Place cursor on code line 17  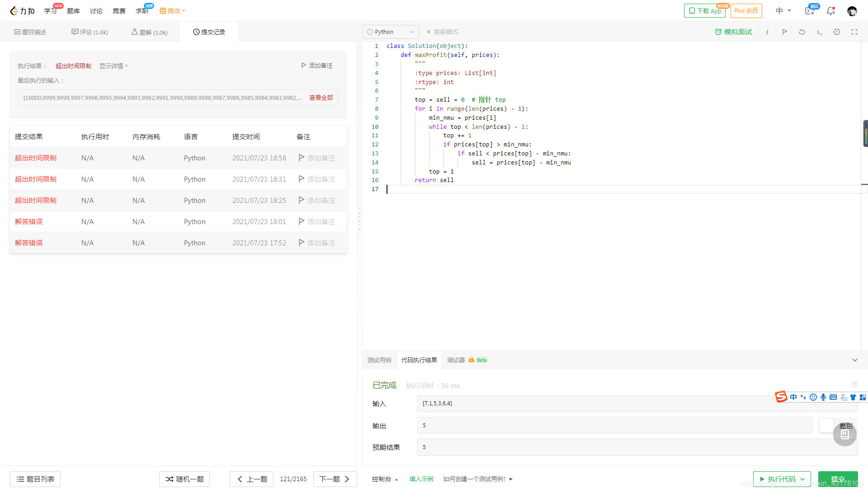(x=624, y=189)
